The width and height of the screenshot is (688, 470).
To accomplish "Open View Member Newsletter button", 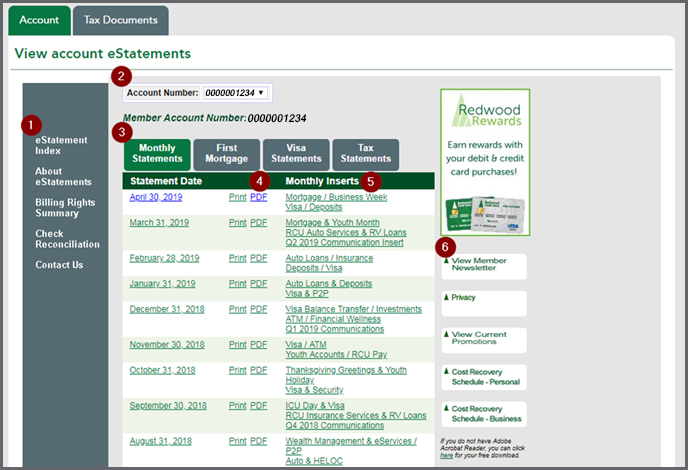I will click(484, 266).
